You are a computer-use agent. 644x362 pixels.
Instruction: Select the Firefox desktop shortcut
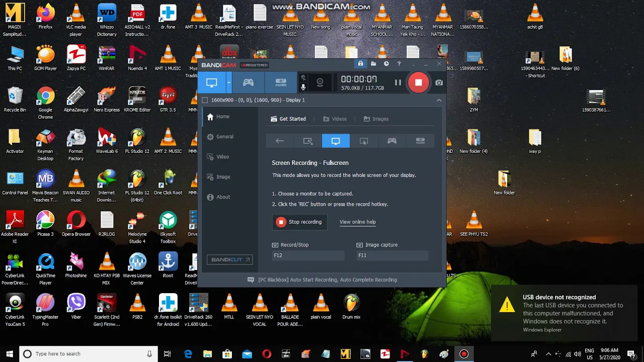45,17
